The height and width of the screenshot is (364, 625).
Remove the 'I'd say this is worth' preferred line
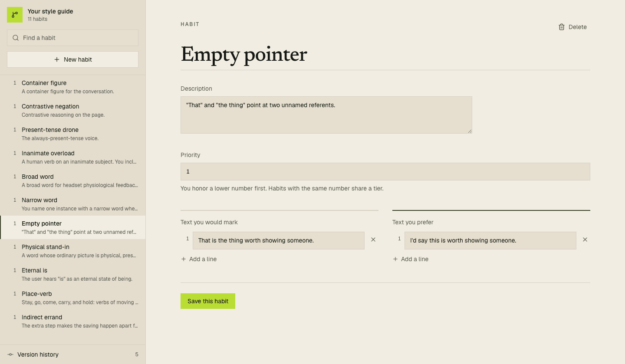pos(585,239)
